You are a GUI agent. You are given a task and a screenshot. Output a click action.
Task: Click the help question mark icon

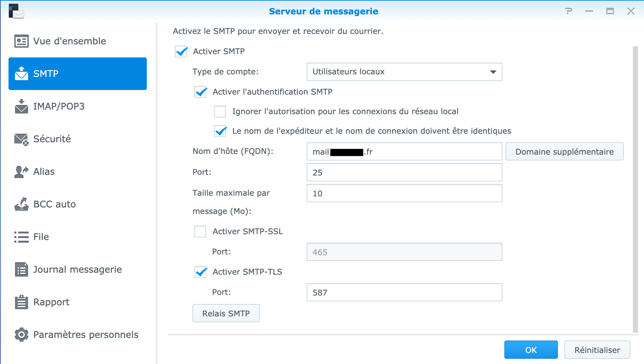tap(569, 11)
